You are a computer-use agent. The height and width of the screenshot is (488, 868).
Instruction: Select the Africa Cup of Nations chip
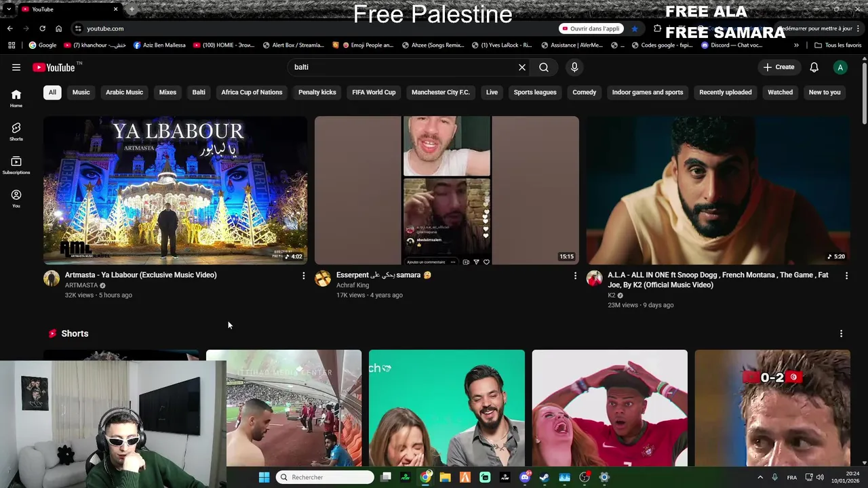tap(252, 92)
